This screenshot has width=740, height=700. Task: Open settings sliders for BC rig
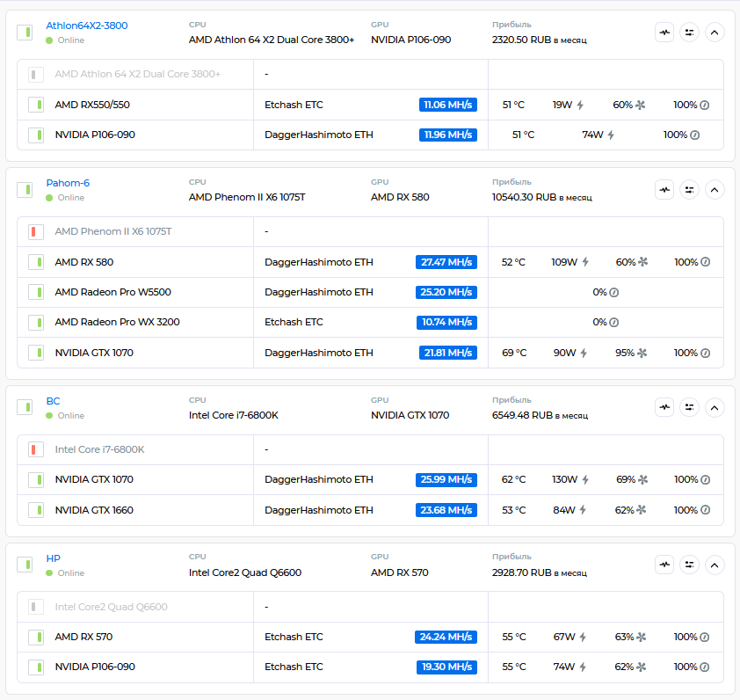[690, 407]
